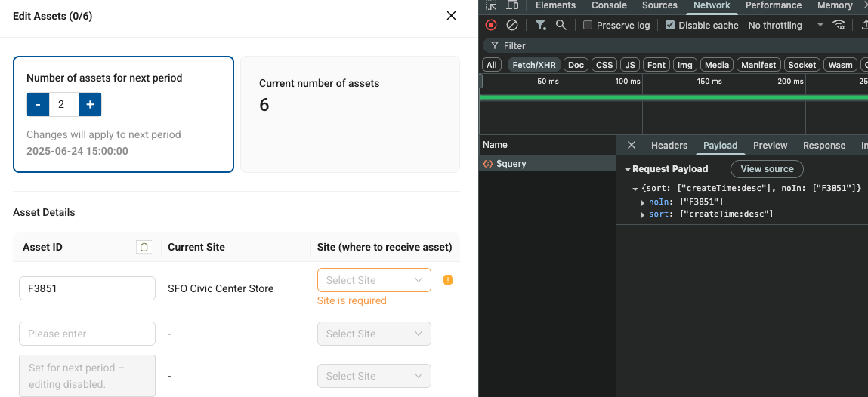Viewport: 868px width, 397px height.
Task: Click the 'Site is required' error text
Action: click(351, 301)
